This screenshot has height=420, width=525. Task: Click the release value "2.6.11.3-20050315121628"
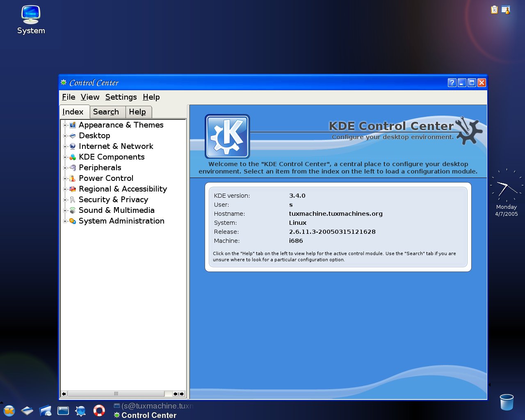[x=332, y=232]
